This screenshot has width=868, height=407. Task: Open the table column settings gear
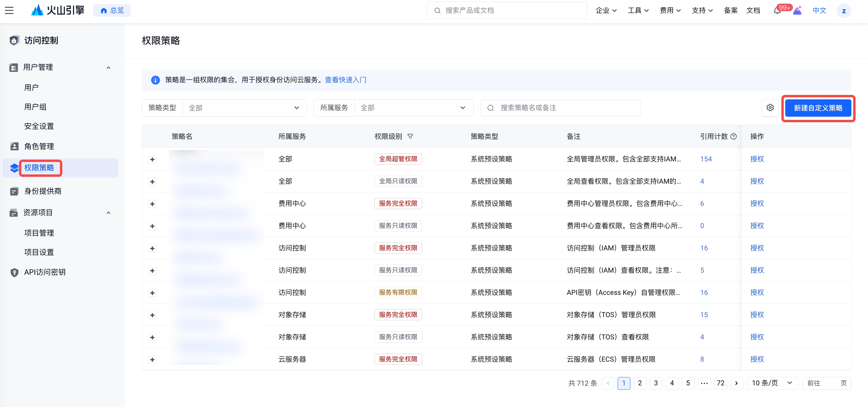pyautogui.click(x=770, y=108)
